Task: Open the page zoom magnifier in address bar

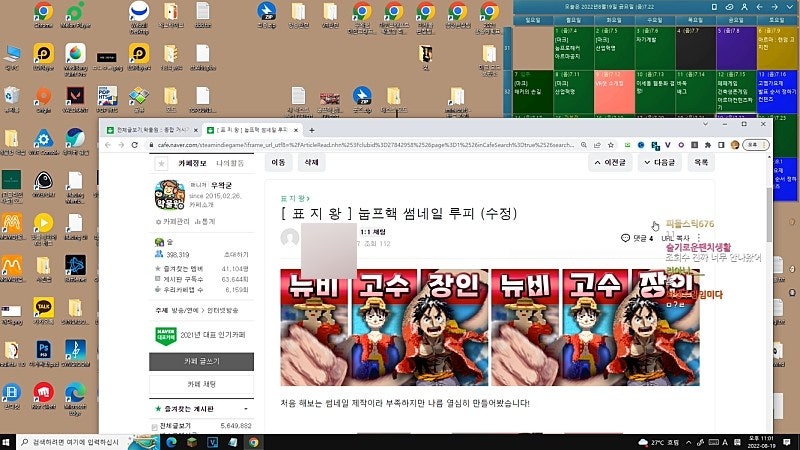Action: [x=584, y=145]
